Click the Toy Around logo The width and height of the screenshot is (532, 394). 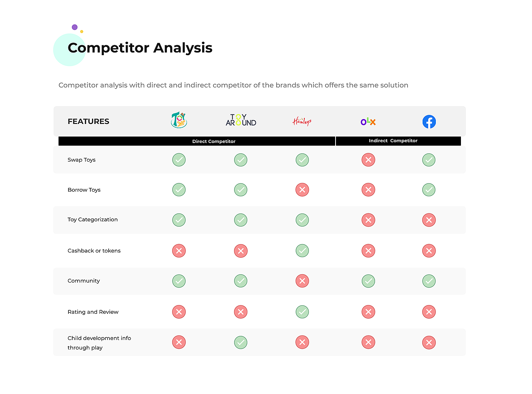click(241, 120)
